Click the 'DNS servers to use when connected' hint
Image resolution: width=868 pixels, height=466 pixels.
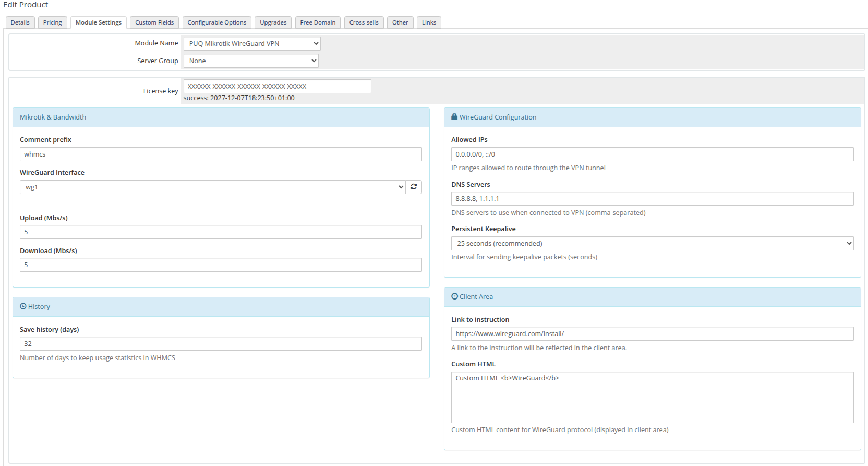548,212
